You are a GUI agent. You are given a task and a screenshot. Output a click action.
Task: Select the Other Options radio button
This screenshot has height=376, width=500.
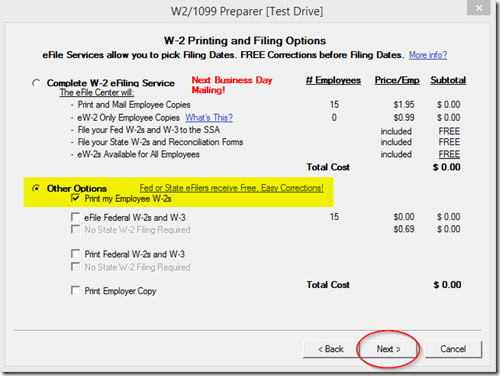pyautogui.click(x=36, y=188)
